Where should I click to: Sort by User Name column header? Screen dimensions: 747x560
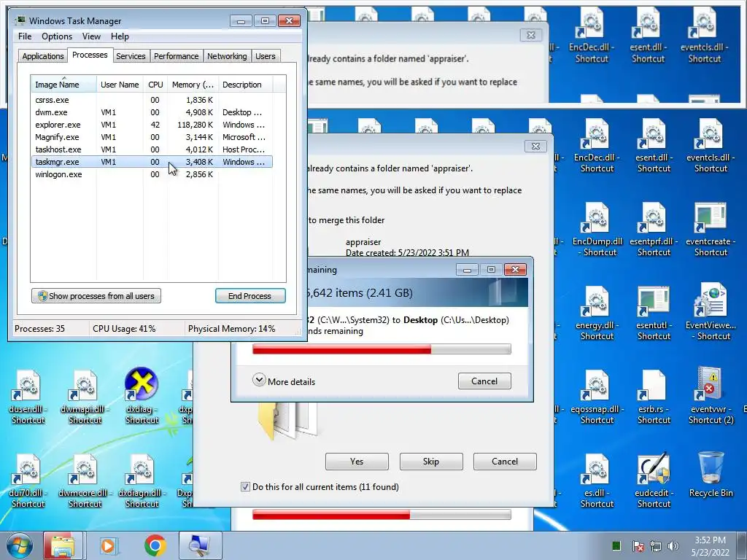click(x=120, y=85)
